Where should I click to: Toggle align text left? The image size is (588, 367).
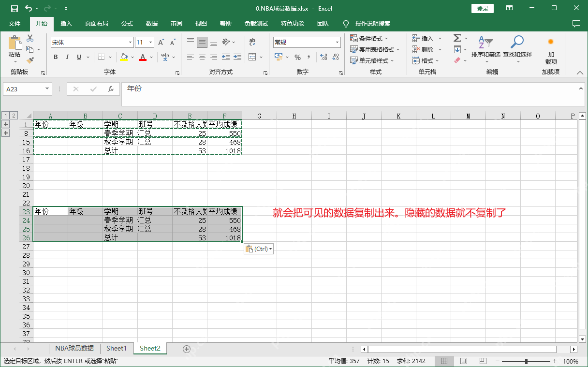coord(191,57)
